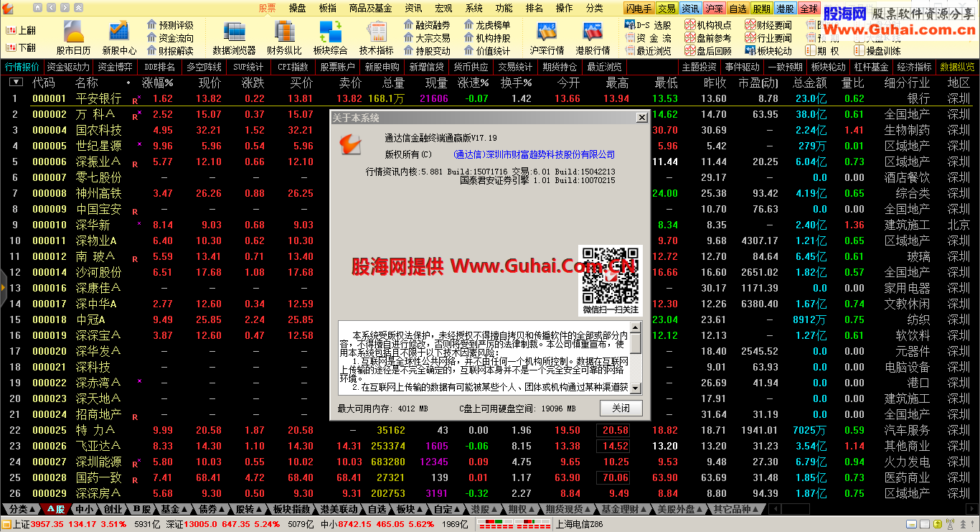Open 操盘训练 trading practice
The width and height of the screenshot is (980, 532).
point(877,51)
